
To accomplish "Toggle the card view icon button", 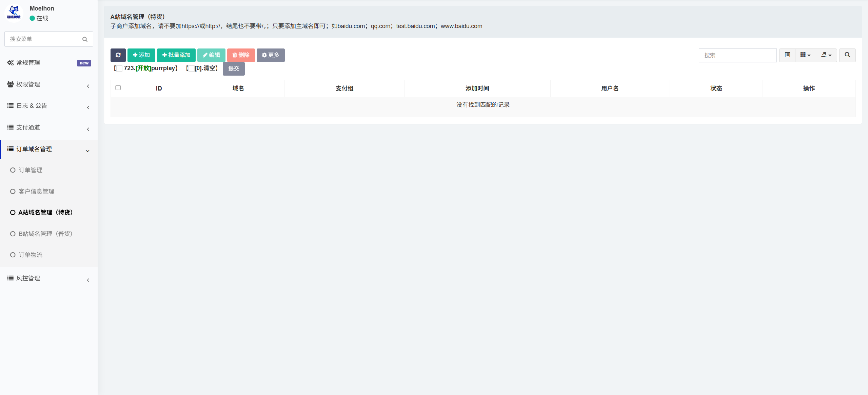I will click(x=787, y=55).
